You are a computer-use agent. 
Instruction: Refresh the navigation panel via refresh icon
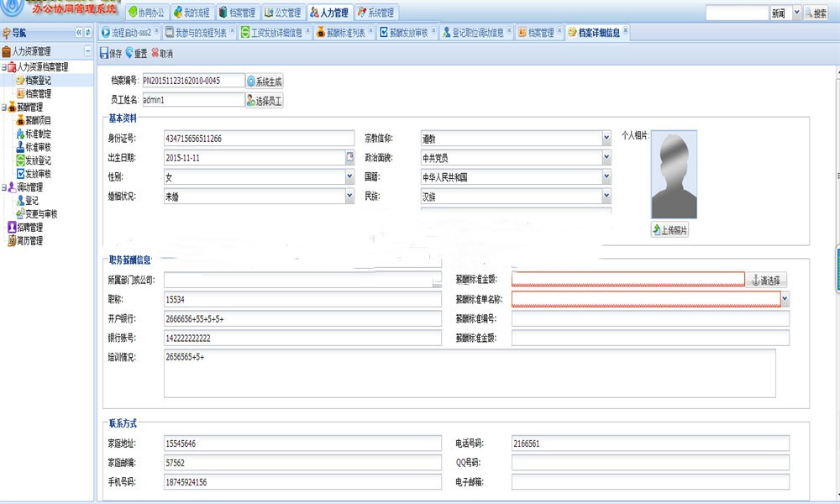click(87, 33)
